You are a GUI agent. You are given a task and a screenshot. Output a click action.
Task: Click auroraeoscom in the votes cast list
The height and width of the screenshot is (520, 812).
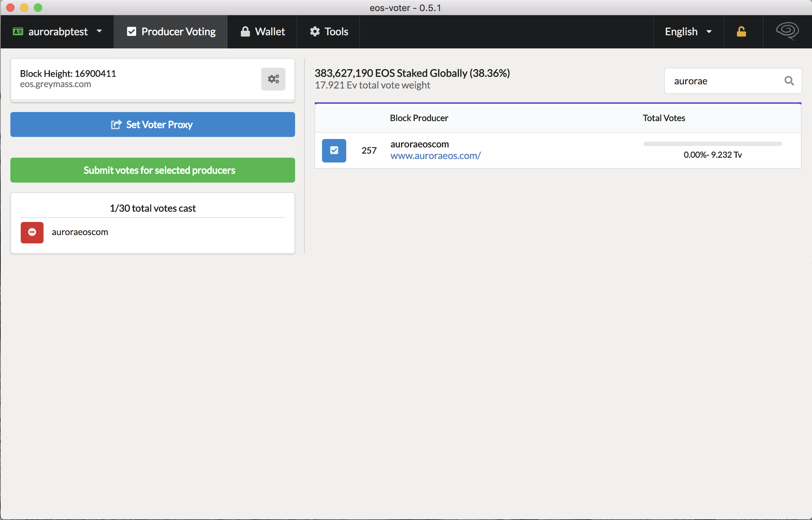coord(80,232)
